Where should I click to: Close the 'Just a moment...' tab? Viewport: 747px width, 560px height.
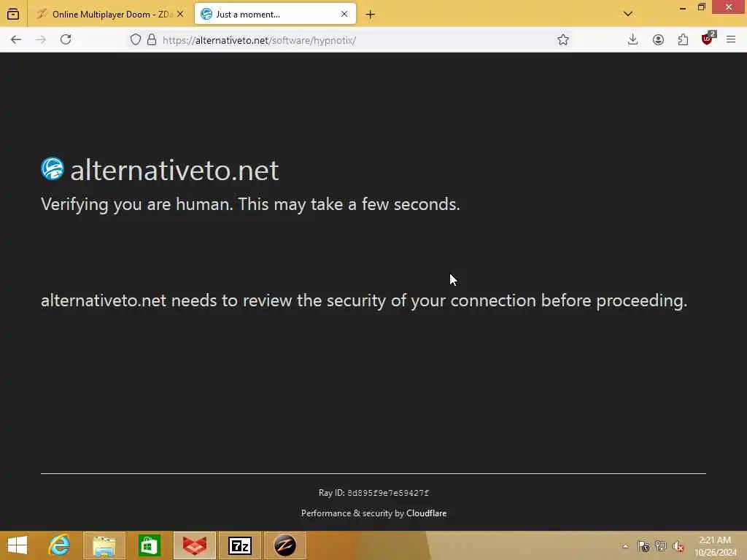(344, 15)
